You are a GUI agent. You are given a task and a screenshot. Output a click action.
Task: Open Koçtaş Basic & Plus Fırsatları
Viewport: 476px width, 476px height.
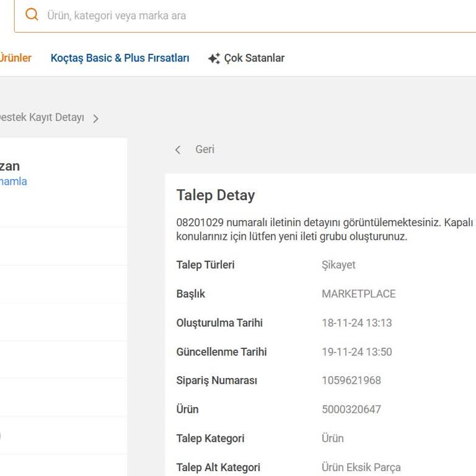[120, 58]
